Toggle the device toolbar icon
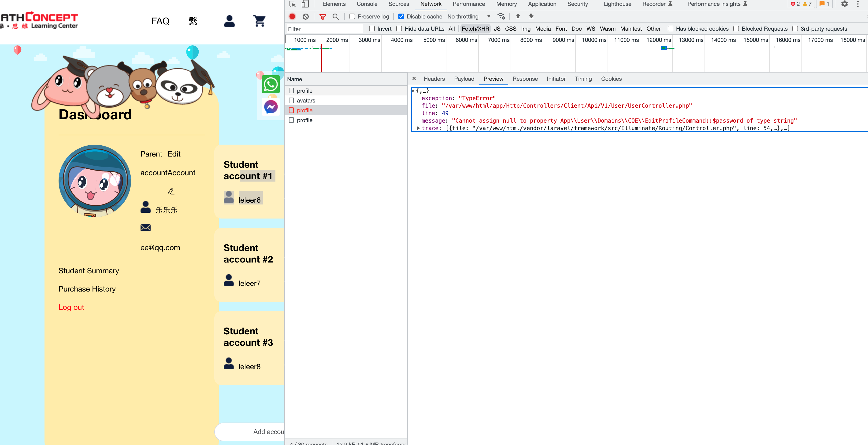This screenshot has width=868, height=445. pos(305,4)
